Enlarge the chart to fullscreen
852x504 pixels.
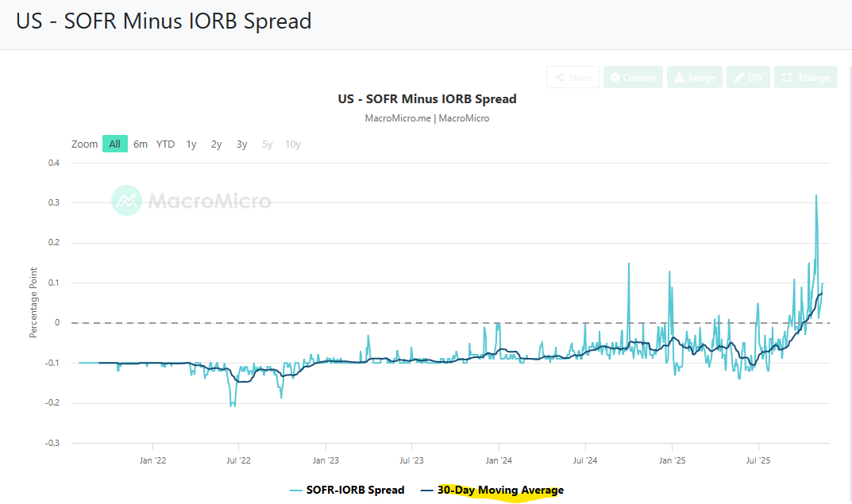tap(806, 77)
